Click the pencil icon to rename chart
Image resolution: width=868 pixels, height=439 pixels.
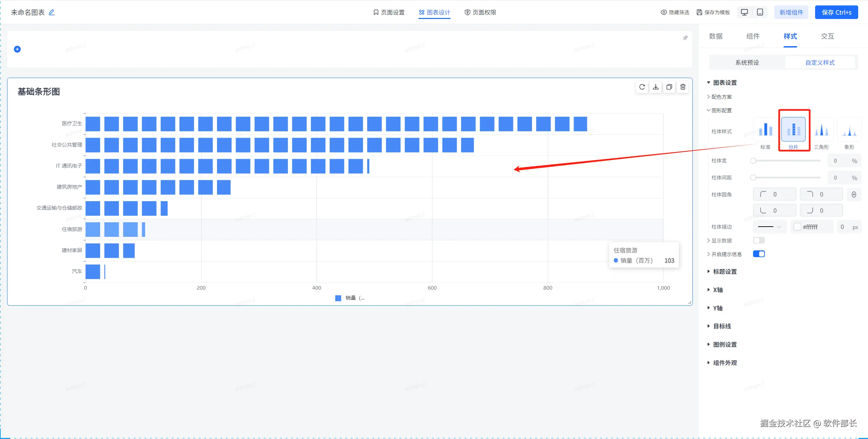click(52, 13)
